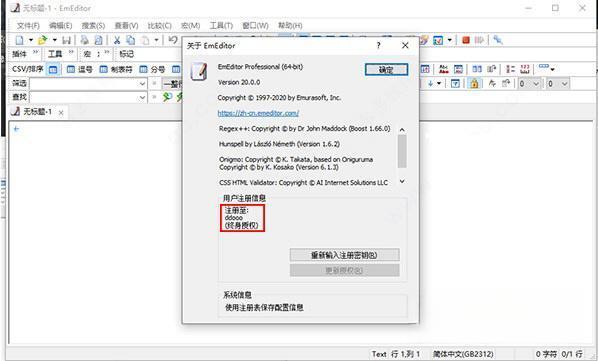Click the New file icon
The width and height of the screenshot is (598, 361).
coord(19,40)
